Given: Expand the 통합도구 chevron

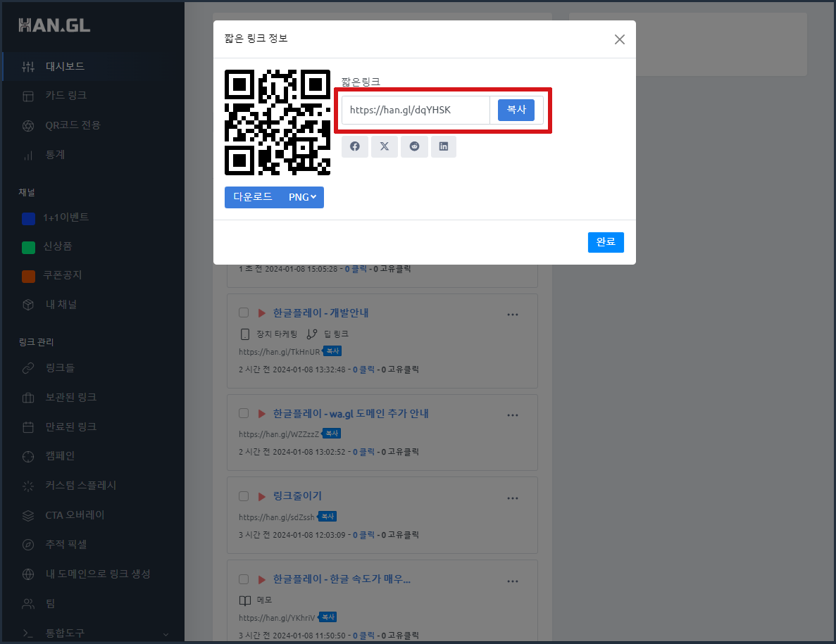Looking at the screenshot, I should (x=166, y=634).
